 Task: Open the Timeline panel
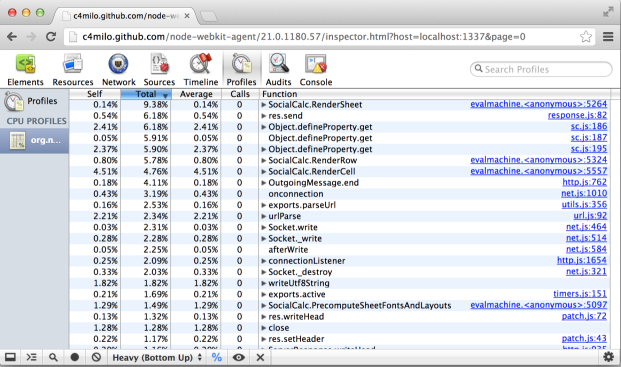point(201,70)
